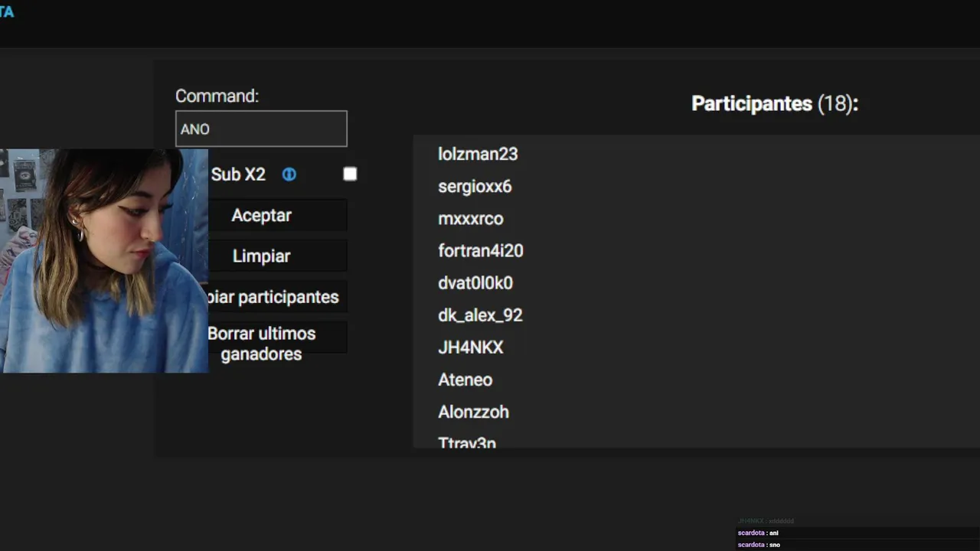Click the webcam video overlay
The height and width of the screenshot is (551, 980).
pyautogui.click(x=103, y=260)
